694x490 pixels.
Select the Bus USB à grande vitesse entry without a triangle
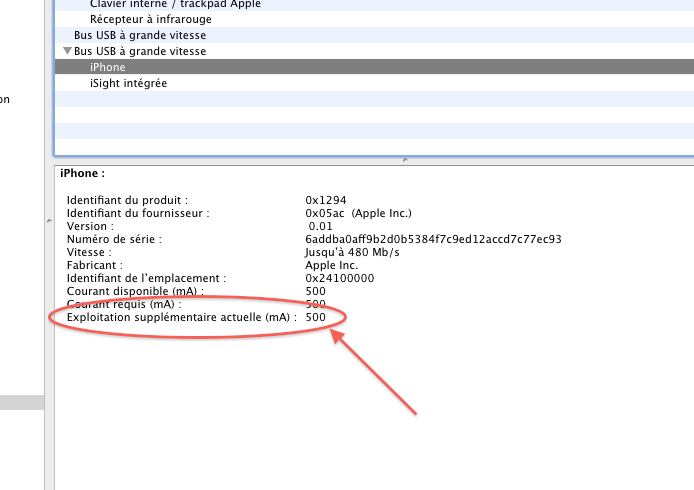140,35
